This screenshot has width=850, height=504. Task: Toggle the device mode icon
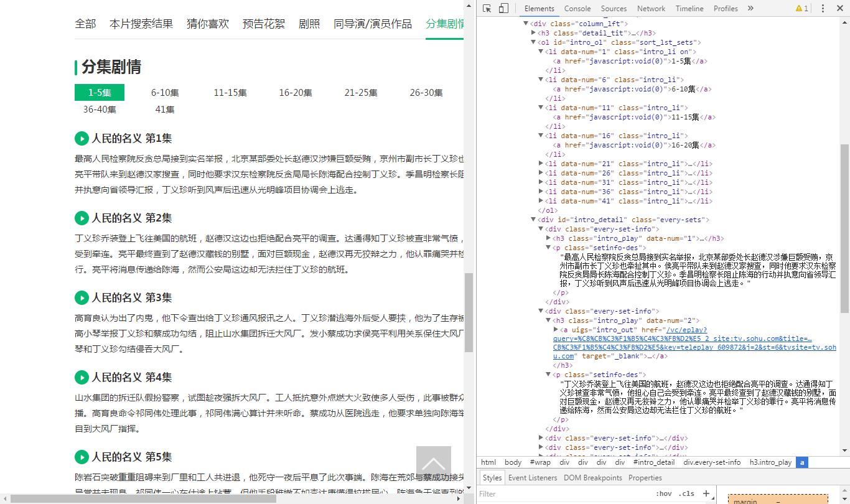click(x=503, y=7)
